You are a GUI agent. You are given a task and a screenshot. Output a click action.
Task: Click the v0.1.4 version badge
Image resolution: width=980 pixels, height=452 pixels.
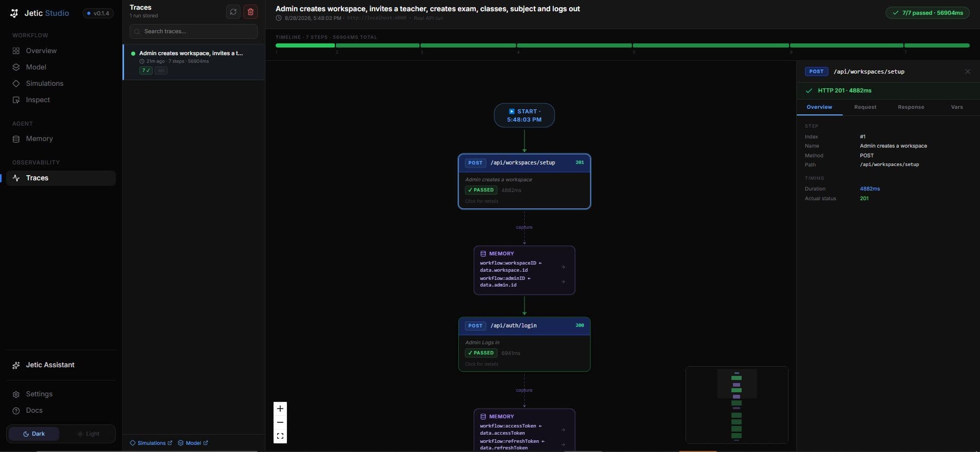(98, 13)
